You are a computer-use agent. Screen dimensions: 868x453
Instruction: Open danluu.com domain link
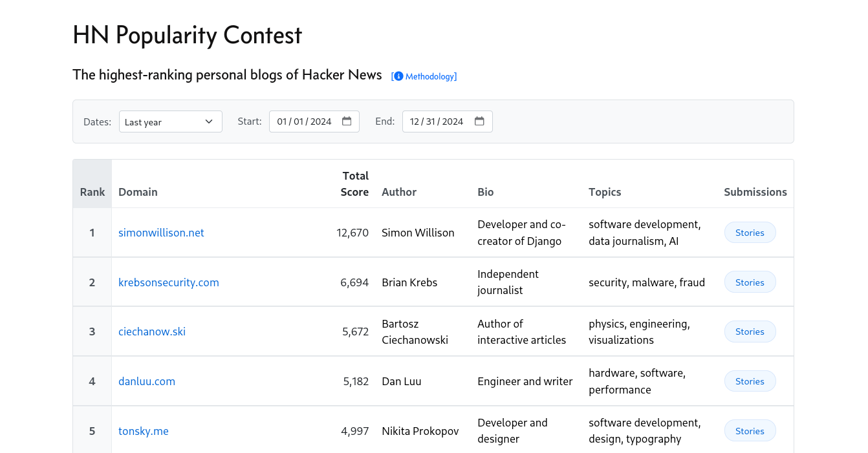coord(147,381)
